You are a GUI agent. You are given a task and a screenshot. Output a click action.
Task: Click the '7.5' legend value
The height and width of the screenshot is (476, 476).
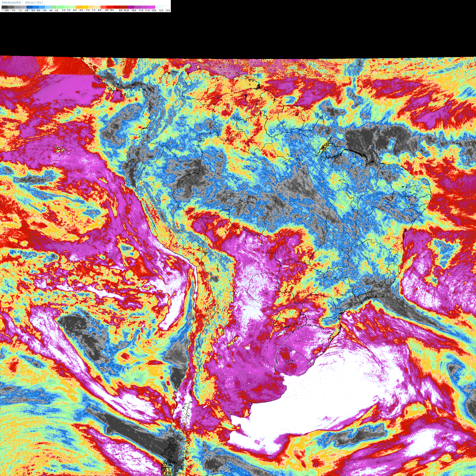click(x=94, y=10)
